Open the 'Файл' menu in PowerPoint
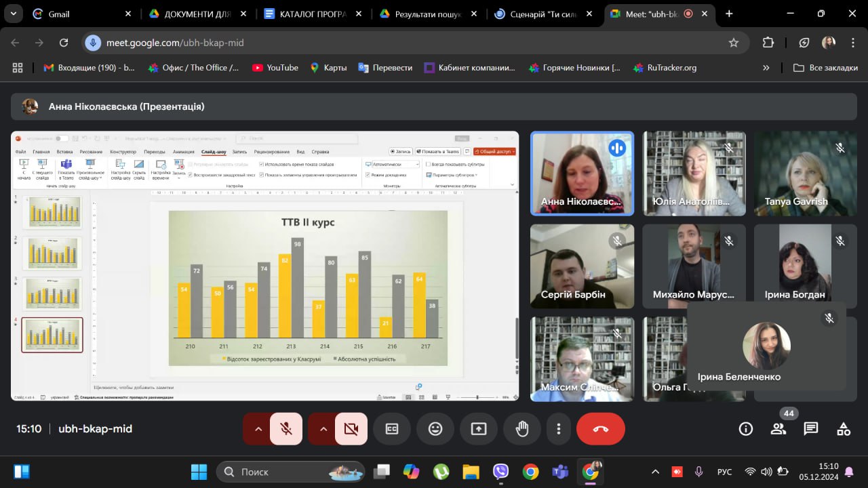 (x=20, y=152)
